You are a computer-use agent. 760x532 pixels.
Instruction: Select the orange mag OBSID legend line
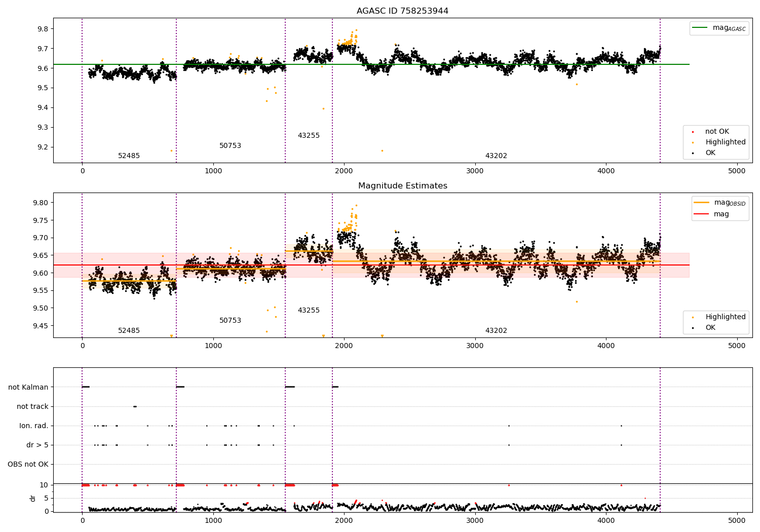[702, 203]
